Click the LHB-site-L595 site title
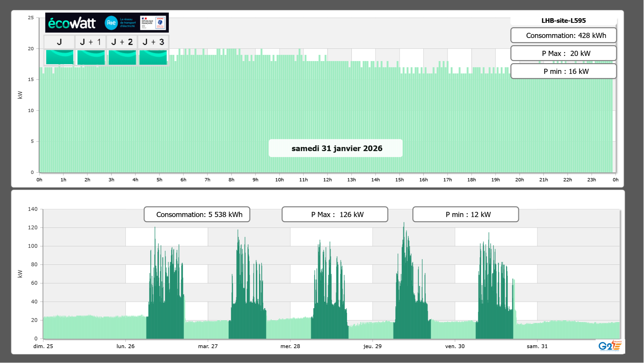 click(563, 21)
